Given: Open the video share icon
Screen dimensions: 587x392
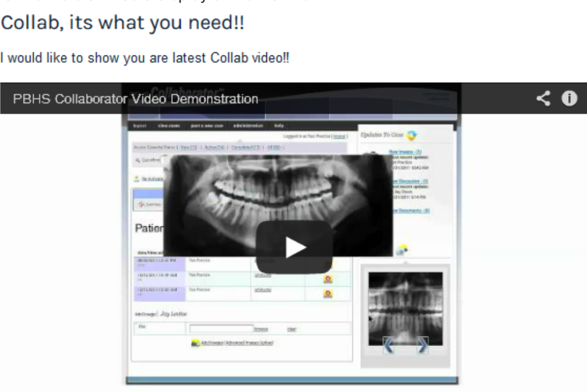Looking at the screenshot, I should click(x=543, y=99).
